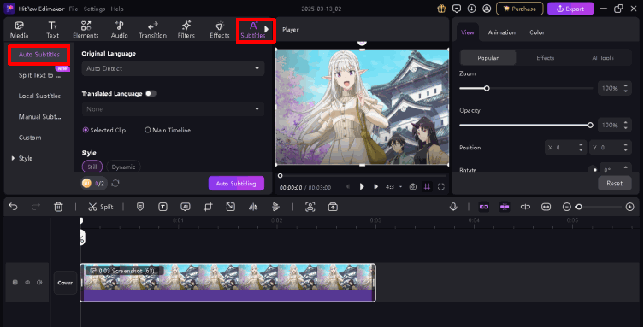Toggle the track visibility eye icon
This screenshot has width=644, height=328.
tap(27, 282)
